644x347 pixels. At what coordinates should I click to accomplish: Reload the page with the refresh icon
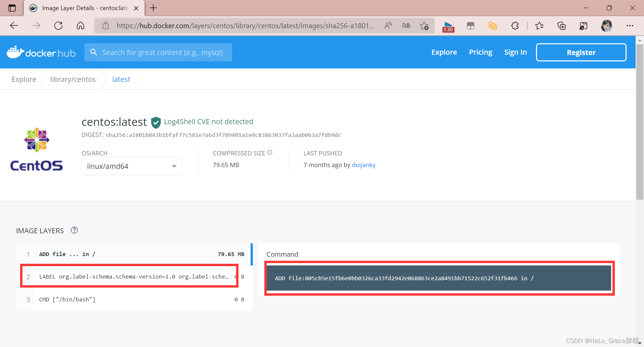[58, 26]
